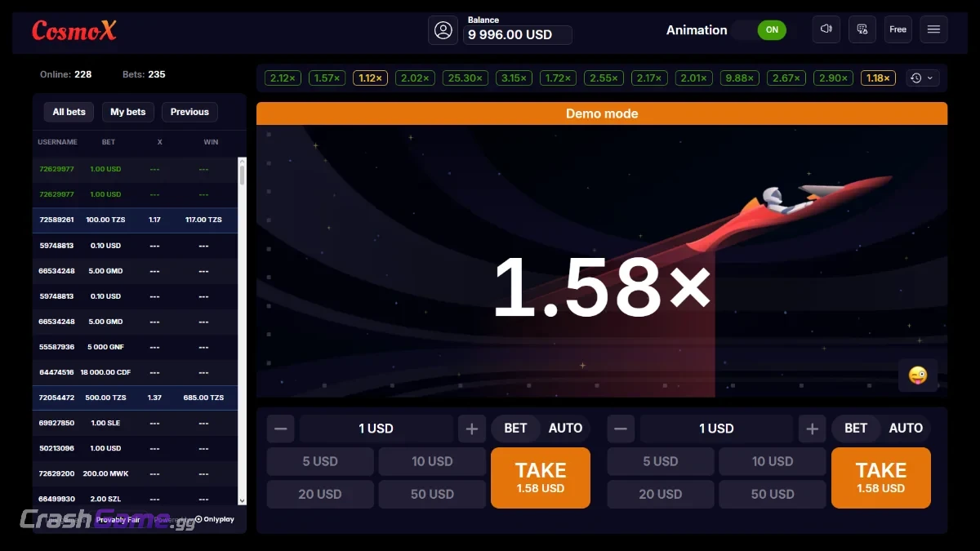Select the 100.00 TZS bet row
The image size is (980, 551).
tap(136, 220)
